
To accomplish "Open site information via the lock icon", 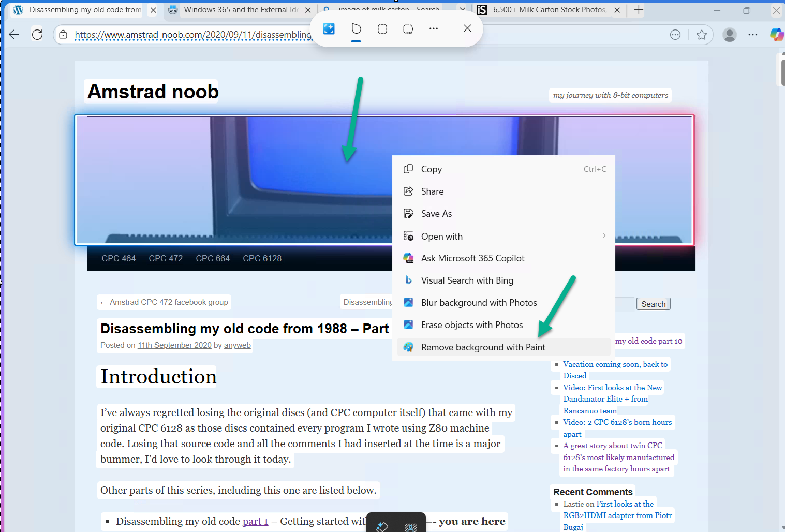I will tap(62, 34).
